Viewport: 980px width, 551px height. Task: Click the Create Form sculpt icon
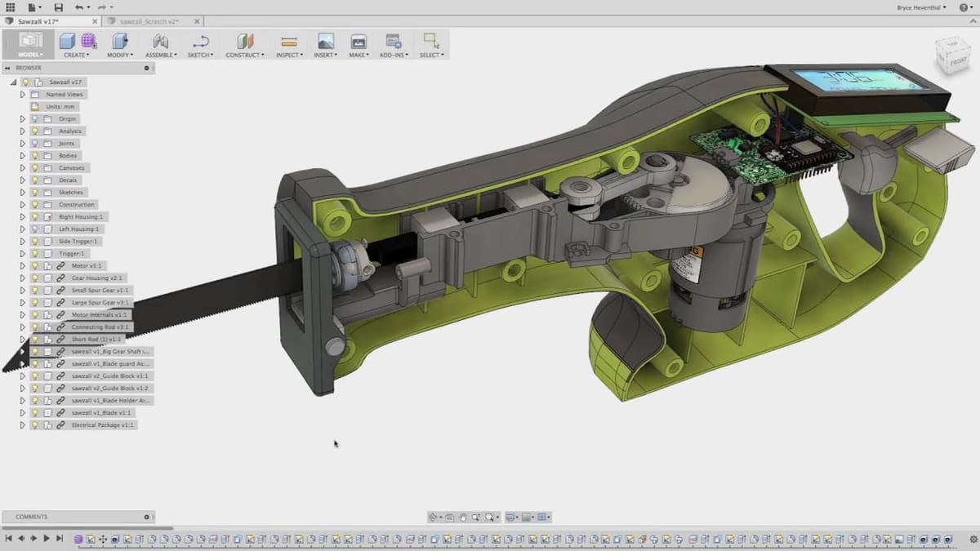[x=88, y=41]
